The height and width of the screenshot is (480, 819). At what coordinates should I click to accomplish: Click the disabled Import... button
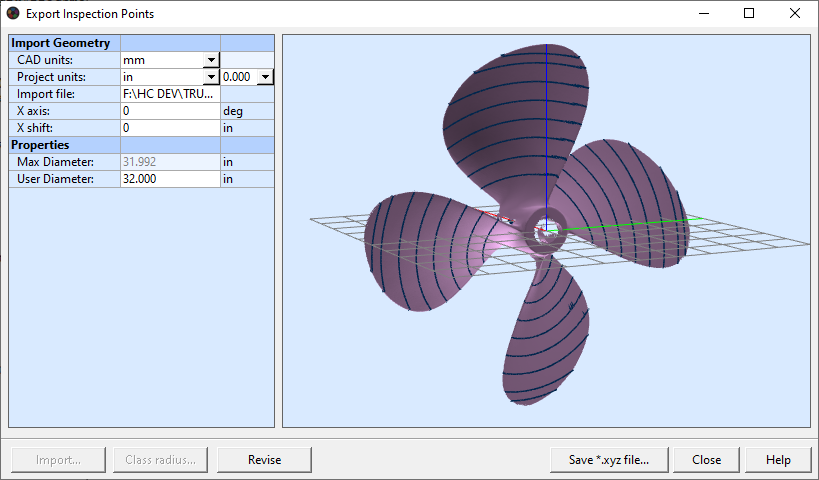[x=58, y=460]
